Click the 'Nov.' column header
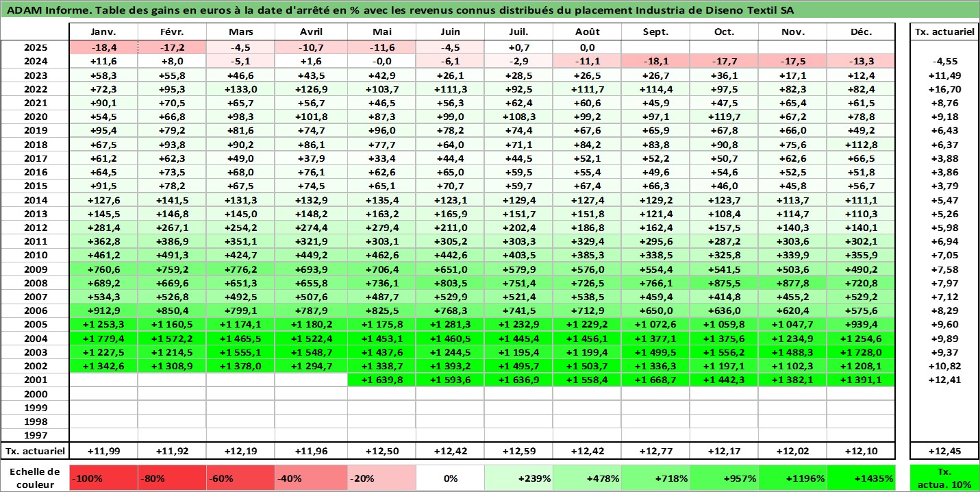The image size is (980, 492). pos(792,32)
